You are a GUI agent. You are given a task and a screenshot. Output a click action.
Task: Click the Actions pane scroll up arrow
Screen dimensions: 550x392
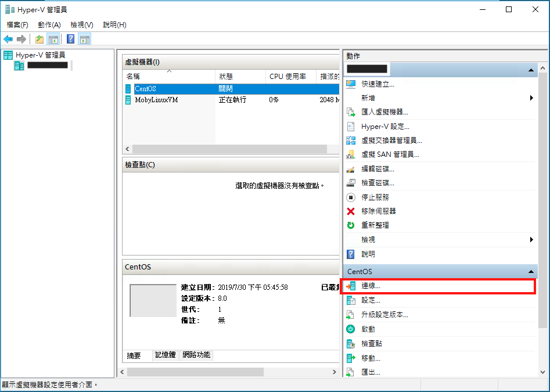tap(542, 68)
